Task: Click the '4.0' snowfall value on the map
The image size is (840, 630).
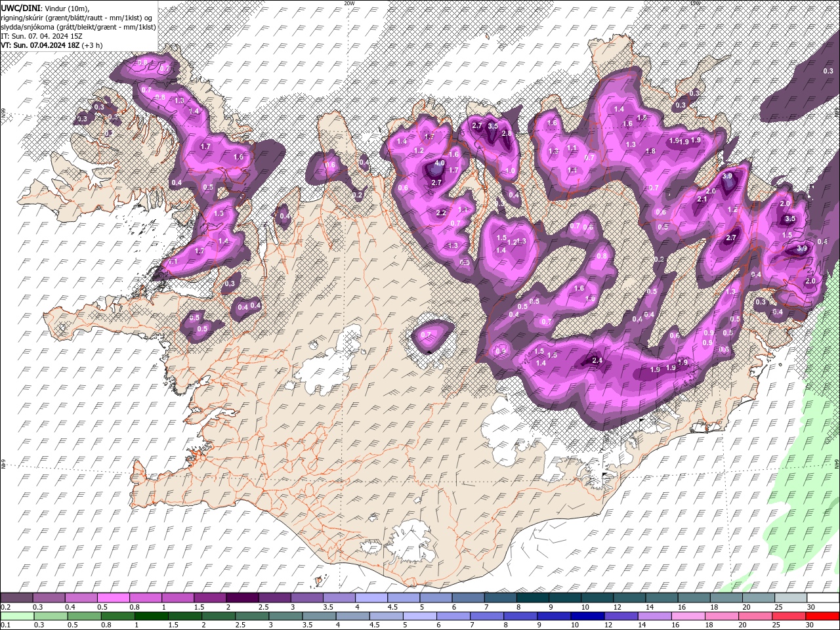Action: [x=440, y=163]
